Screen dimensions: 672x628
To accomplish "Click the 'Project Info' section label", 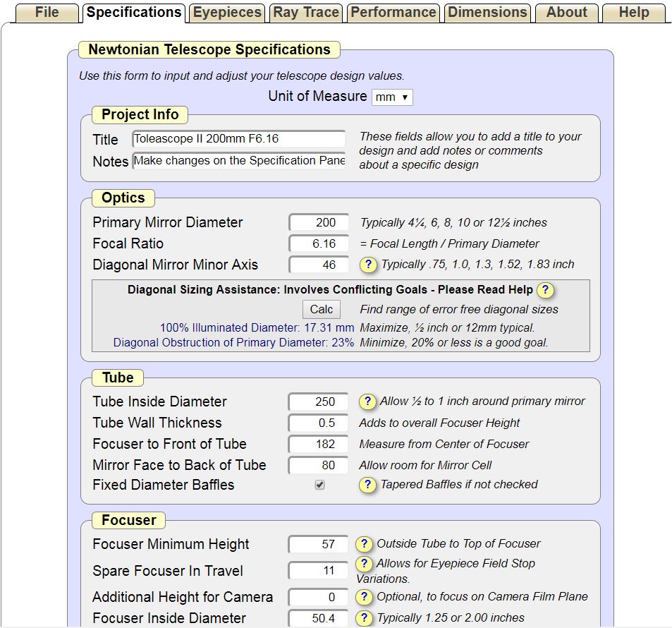I will (140, 114).
